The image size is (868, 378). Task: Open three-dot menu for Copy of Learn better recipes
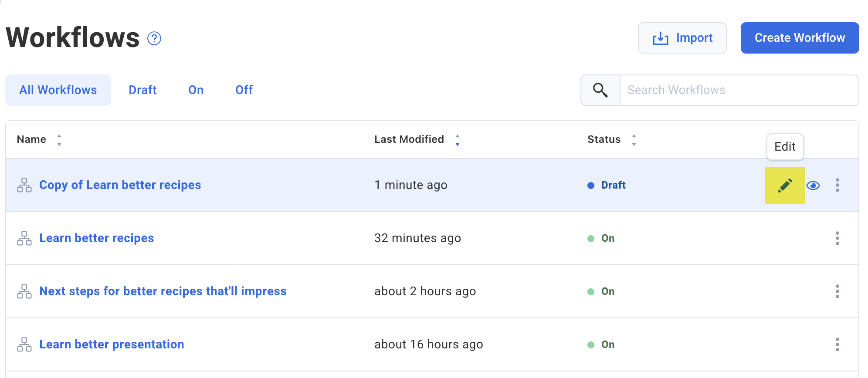(x=837, y=185)
